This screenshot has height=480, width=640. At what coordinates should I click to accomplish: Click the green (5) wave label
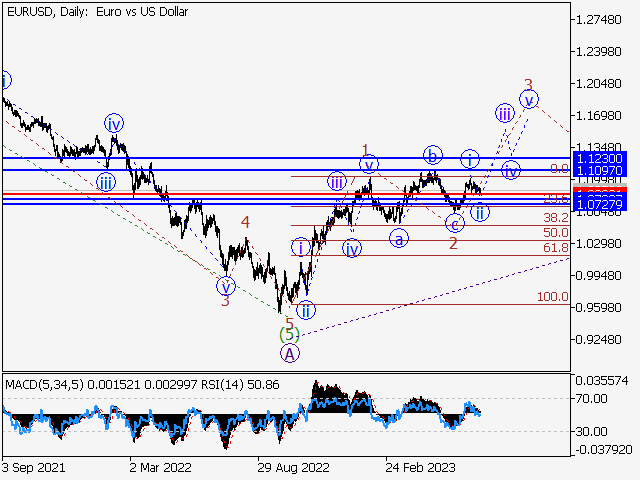click(289, 335)
